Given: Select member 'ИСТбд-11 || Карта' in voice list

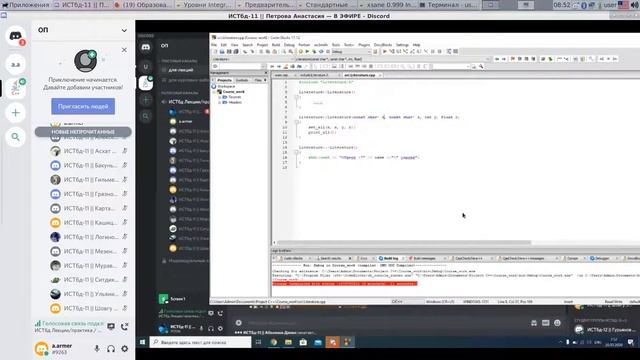Looking at the screenshot, I should tap(89, 208).
